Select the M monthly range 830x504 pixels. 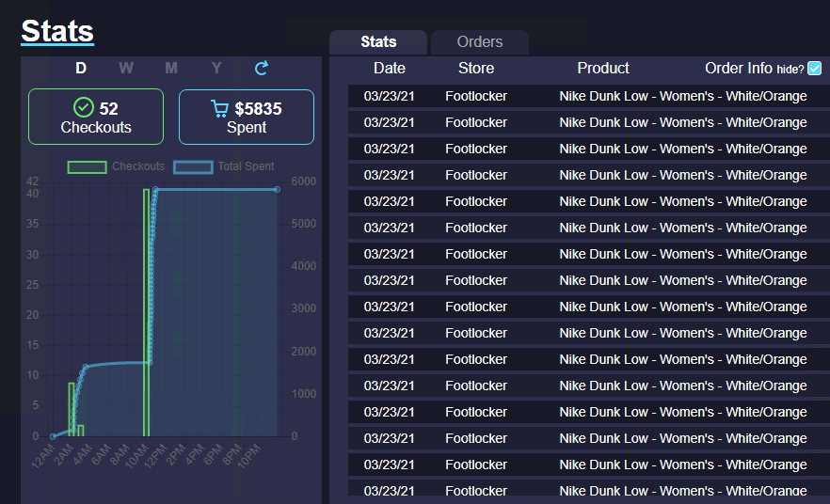(x=171, y=69)
